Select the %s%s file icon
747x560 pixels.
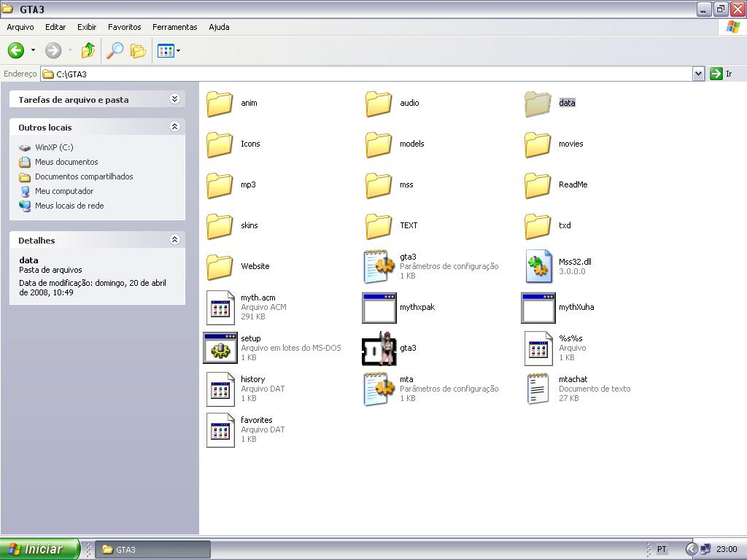click(x=538, y=348)
